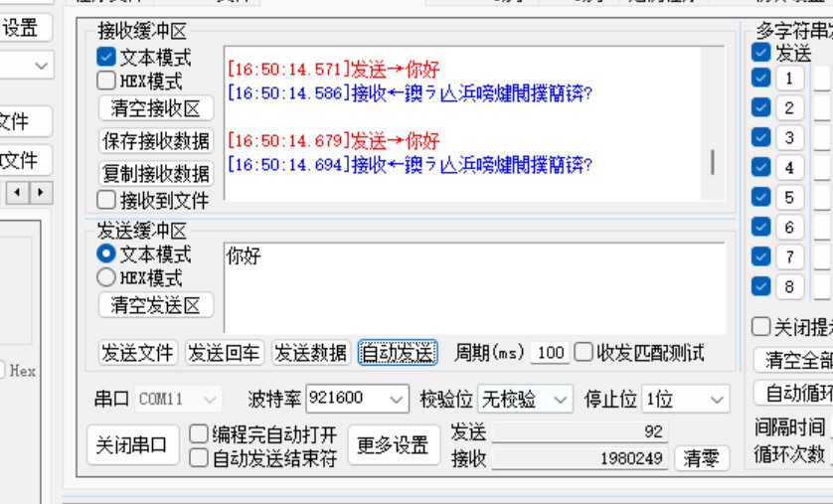The image size is (833, 504).
Task: Click multi-string send button 3
Action: [x=789, y=137]
